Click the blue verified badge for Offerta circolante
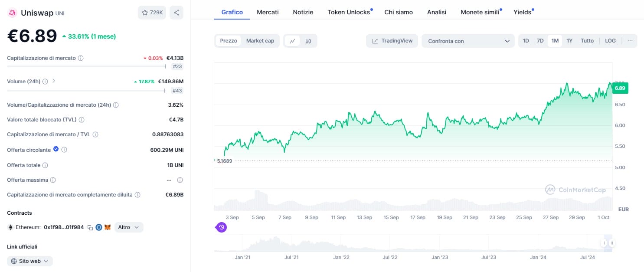The image size is (644, 272). coord(56,149)
